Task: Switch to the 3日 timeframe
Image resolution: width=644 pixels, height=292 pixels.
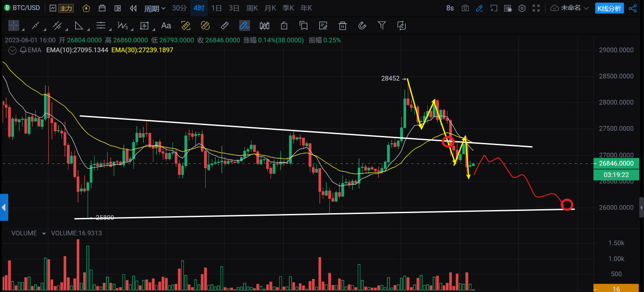Action: (234, 8)
